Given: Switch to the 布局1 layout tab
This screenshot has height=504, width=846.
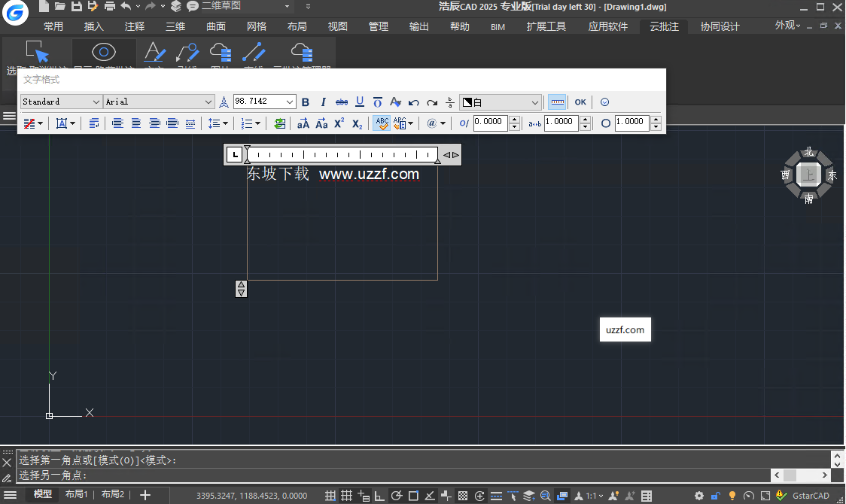Looking at the screenshot, I should (x=77, y=494).
